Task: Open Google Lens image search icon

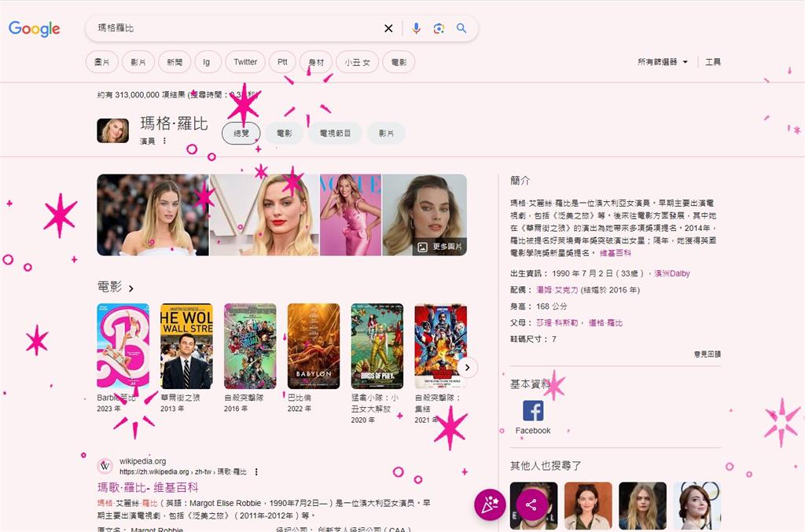Action: [x=439, y=29]
